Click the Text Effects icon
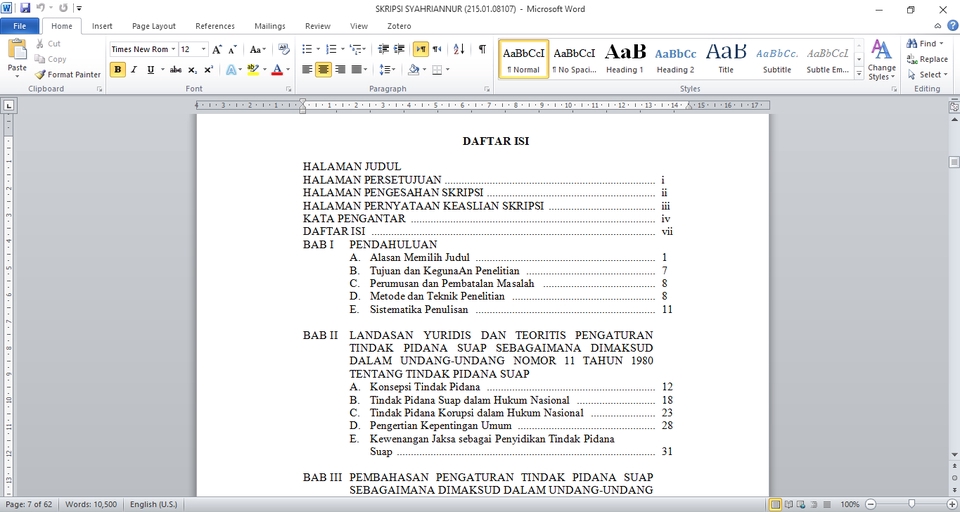 click(x=231, y=70)
